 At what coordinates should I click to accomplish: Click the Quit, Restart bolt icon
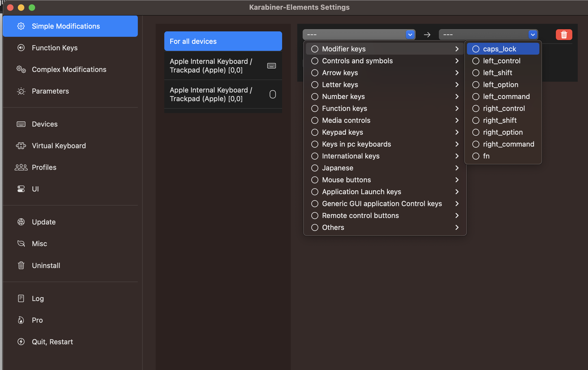coord(21,342)
